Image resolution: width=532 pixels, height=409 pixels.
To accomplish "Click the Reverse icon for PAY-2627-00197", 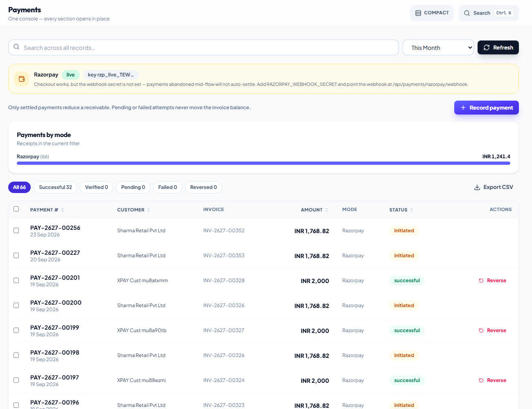I will [481, 380].
